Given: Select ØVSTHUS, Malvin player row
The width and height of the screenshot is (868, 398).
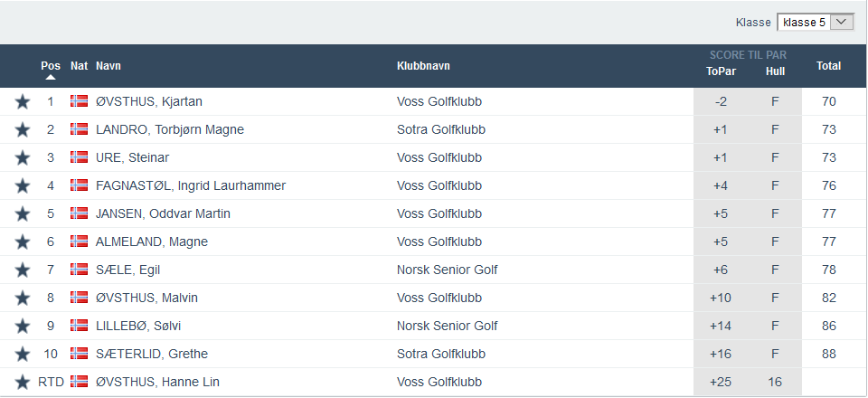Looking at the screenshot, I should pyautogui.click(x=146, y=298).
